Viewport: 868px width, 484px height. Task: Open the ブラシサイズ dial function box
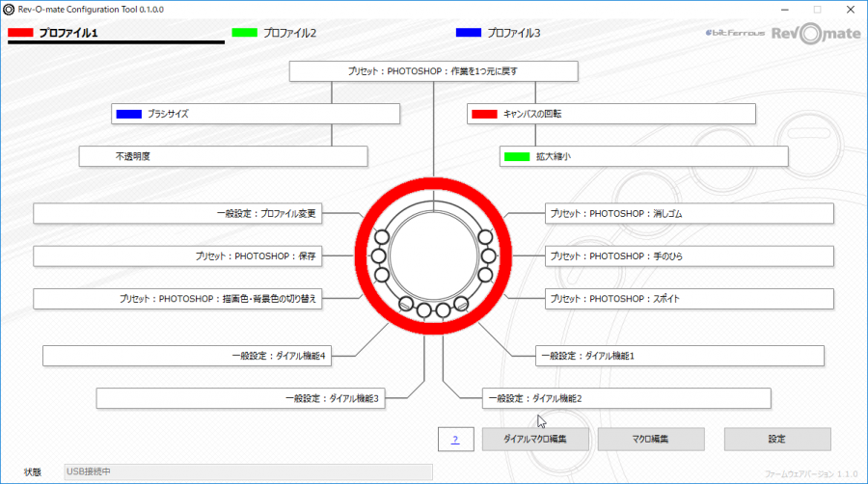[256, 114]
